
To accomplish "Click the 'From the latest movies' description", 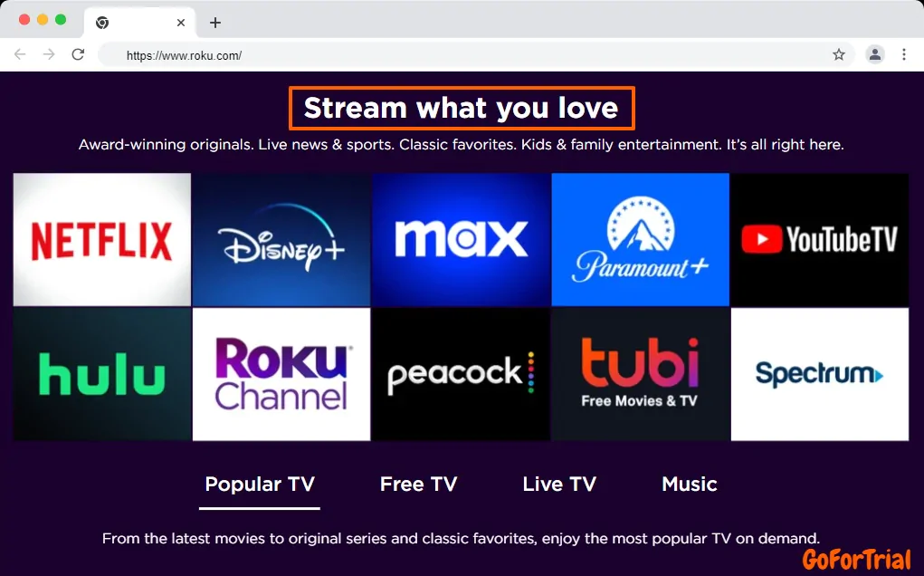I will 461,538.
